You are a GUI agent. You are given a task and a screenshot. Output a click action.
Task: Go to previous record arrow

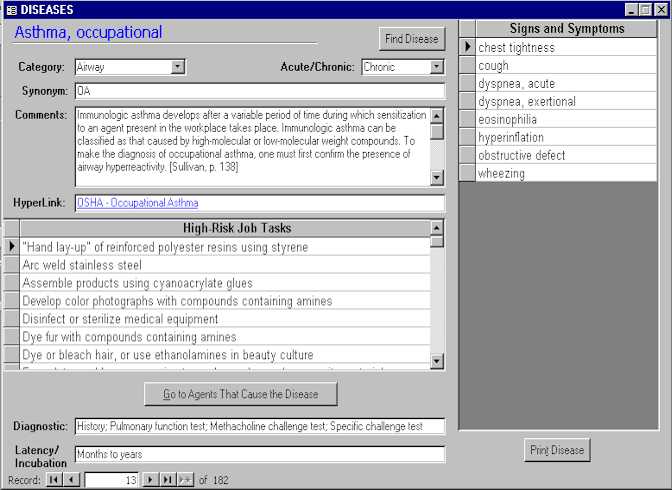[71, 480]
